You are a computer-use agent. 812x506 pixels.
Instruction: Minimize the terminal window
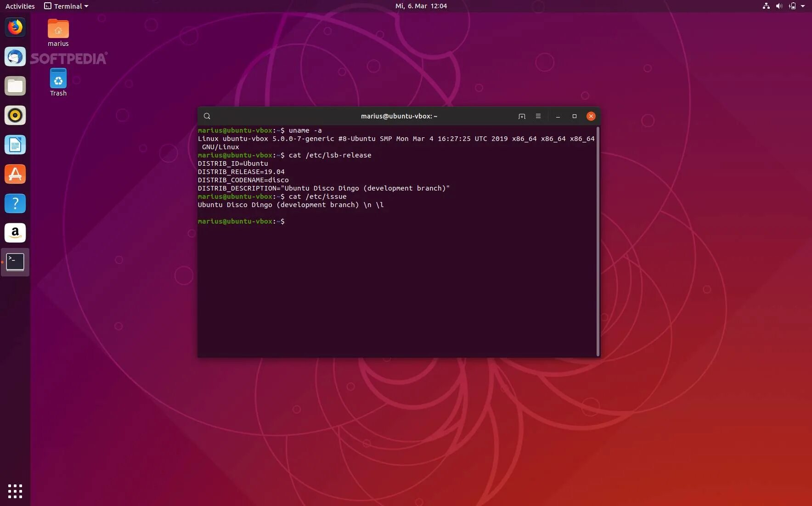pos(558,116)
